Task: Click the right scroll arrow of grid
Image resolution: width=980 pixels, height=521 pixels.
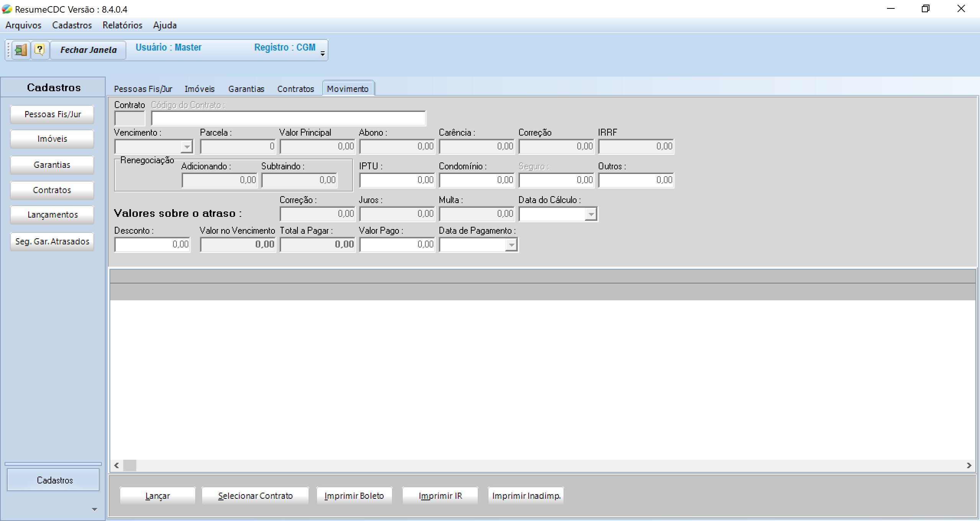Action: click(x=969, y=465)
